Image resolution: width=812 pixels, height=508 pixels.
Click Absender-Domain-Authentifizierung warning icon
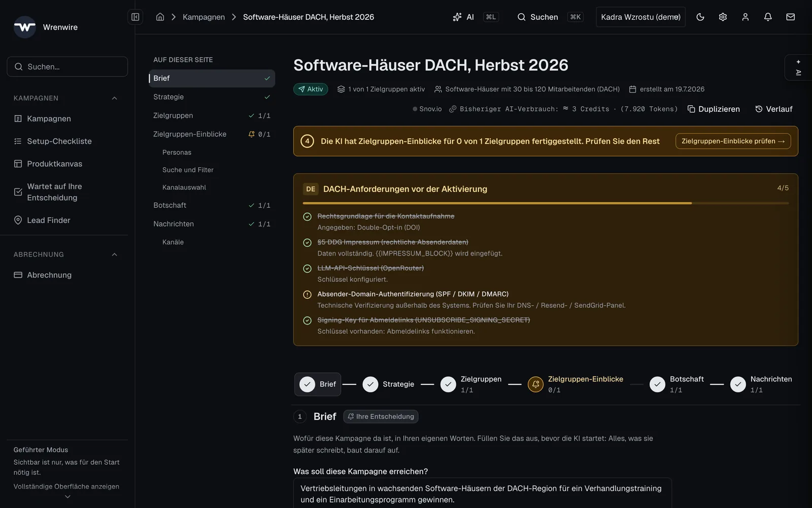pyautogui.click(x=307, y=294)
